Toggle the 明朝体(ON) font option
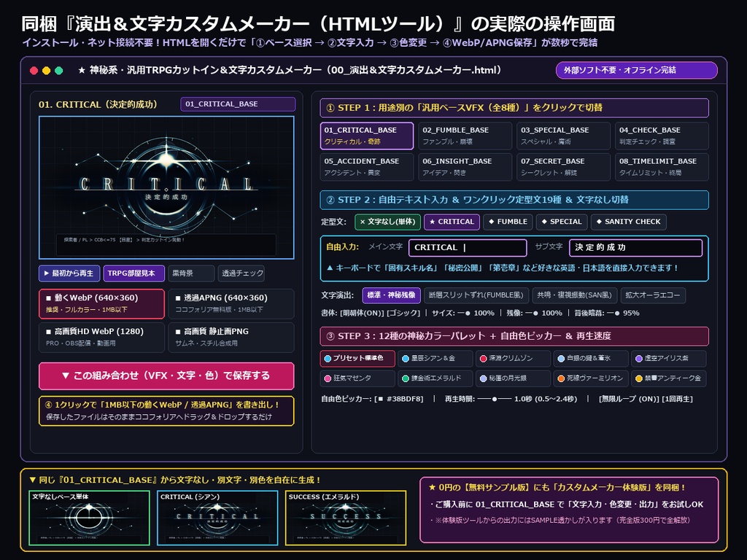This screenshot has height=560, width=747. coord(363,314)
